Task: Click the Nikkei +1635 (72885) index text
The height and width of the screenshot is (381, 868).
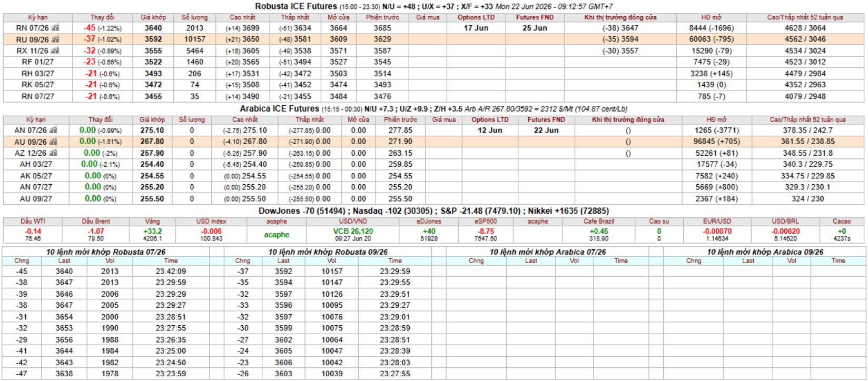Action: (569, 210)
